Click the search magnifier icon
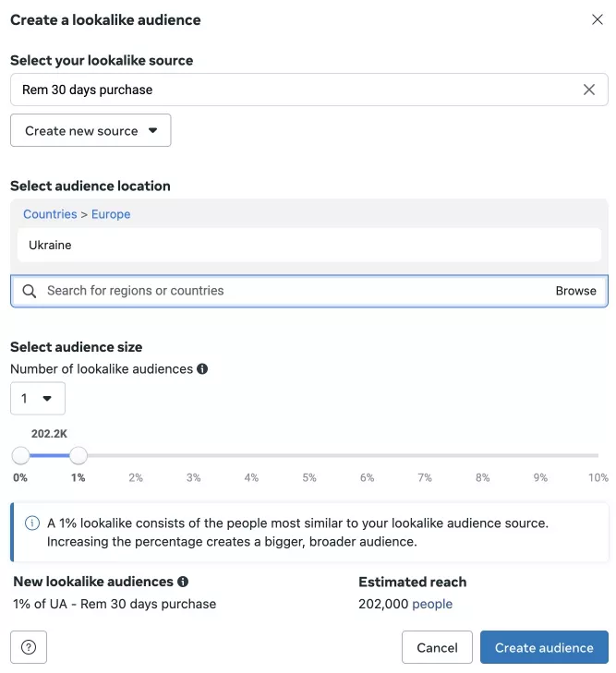The image size is (616, 673). pyautogui.click(x=30, y=291)
